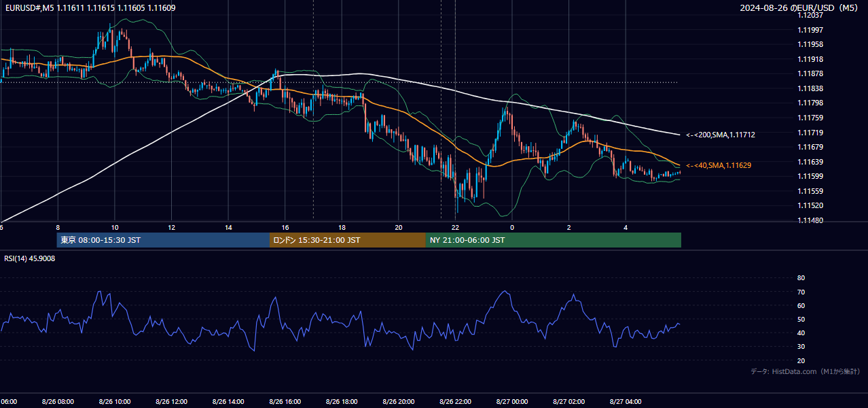Click price level 1.11918 on the price axis
This screenshot has width=868, height=408.
[x=810, y=59]
